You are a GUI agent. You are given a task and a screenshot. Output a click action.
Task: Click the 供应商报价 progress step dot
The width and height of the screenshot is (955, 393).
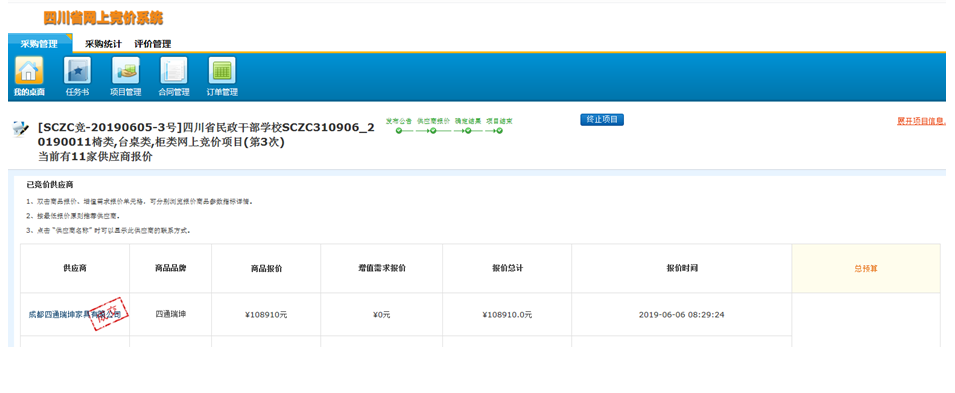(x=432, y=130)
